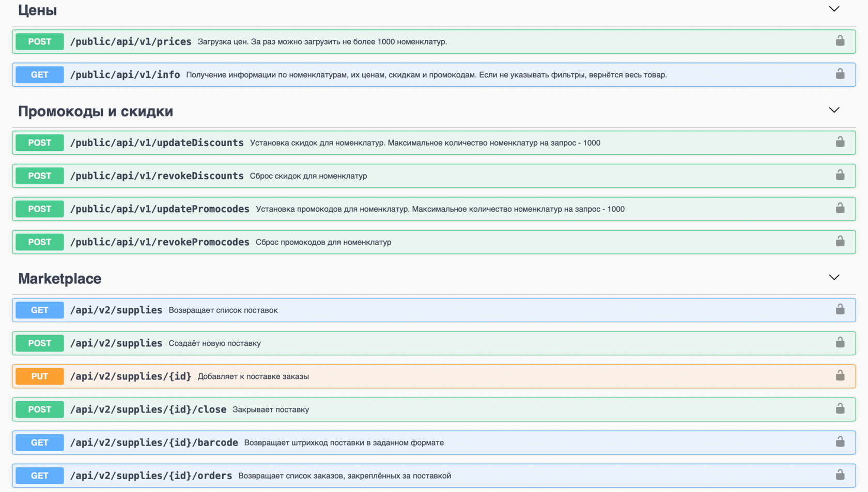Click authorization lock on GET /public/api/v1/info

840,74
